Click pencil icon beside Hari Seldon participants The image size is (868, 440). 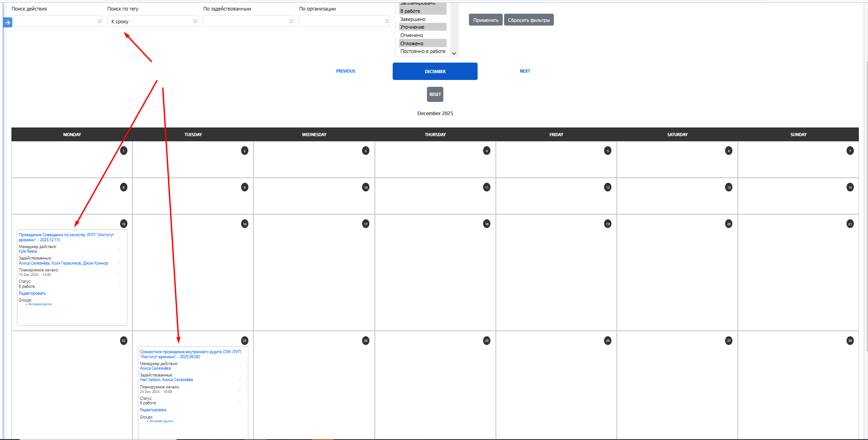[240, 378]
